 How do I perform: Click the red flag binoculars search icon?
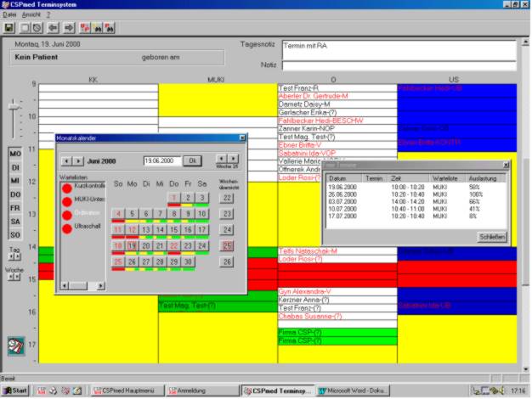point(110,28)
